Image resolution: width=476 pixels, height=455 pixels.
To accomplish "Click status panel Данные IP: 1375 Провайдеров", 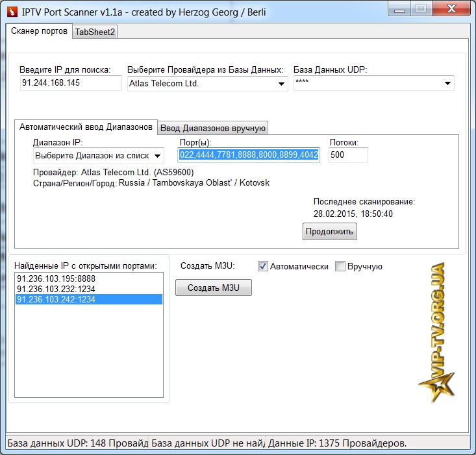I will pos(337,443).
